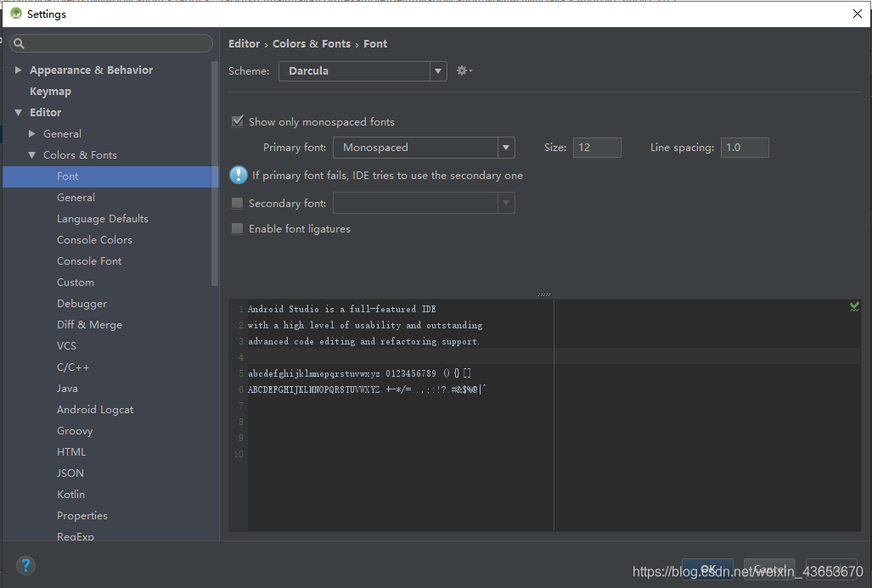Open Console Colors settings
The image size is (872, 588).
pyautogui.click(x=94, y=239)
